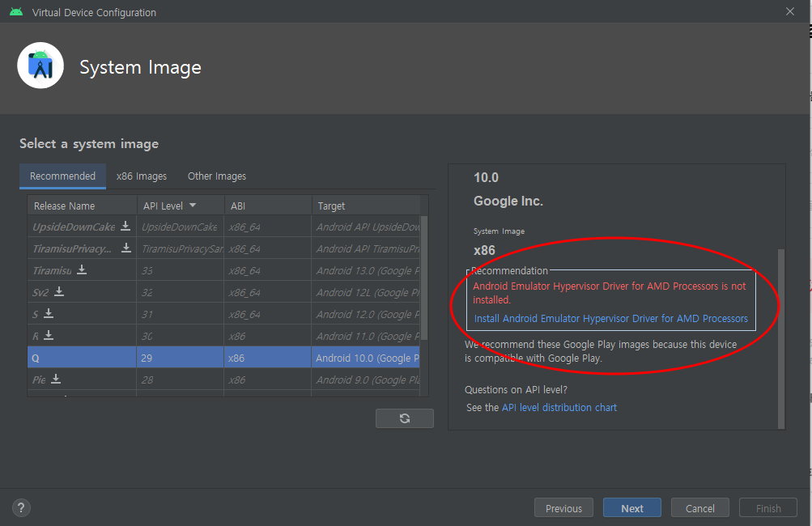Download the UpsideDownCake system image
The width and height of the screenshot is (812, 526).
pos(125,226)
